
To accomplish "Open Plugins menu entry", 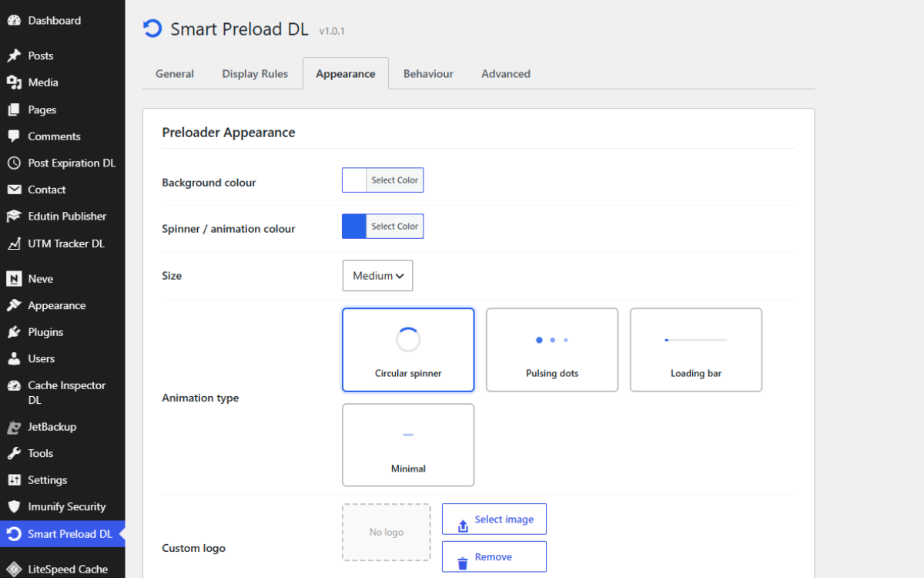I will pyautogui.click(x=62, y=332).
